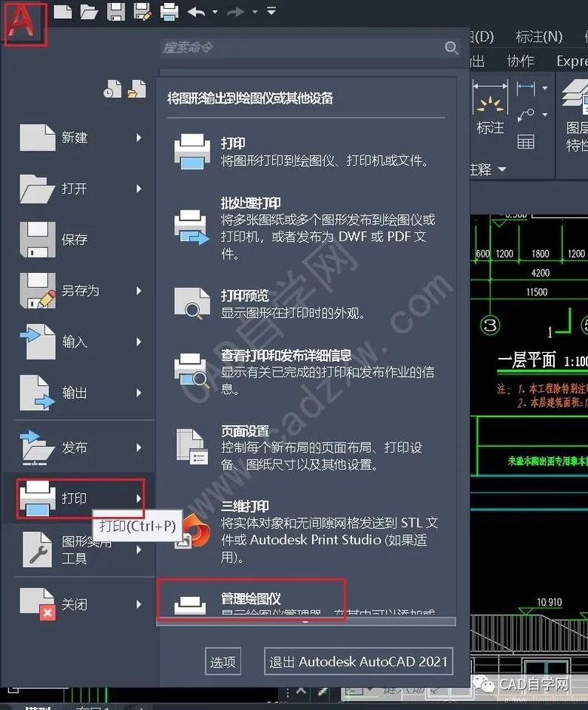Click the Save disk icon in quick access toolbar
Screen dimensions: 588x710
(x=116, y=11)
